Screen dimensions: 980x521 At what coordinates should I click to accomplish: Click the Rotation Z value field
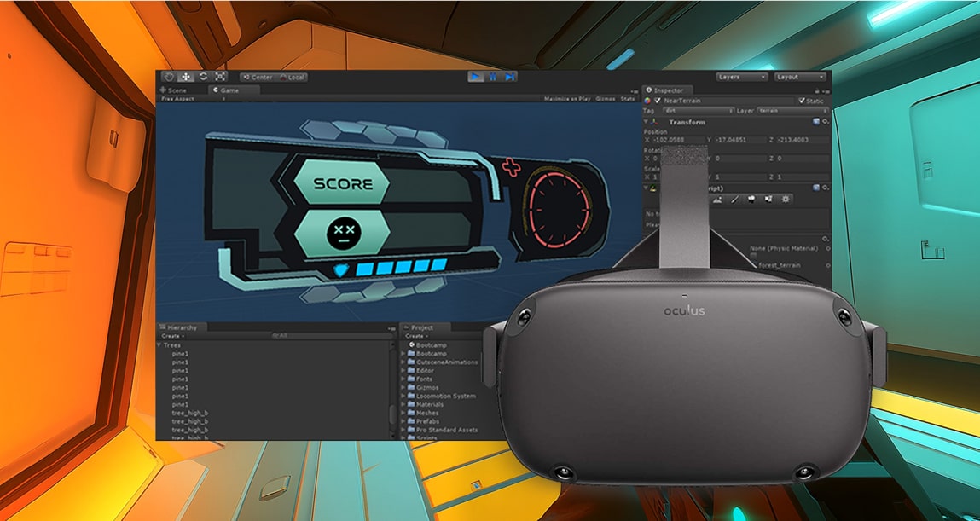coord(803,159)
